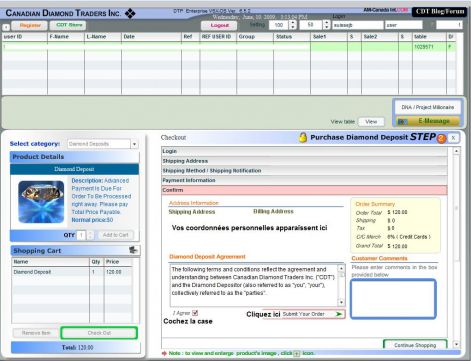Click the Group column header

coord(255,37)
